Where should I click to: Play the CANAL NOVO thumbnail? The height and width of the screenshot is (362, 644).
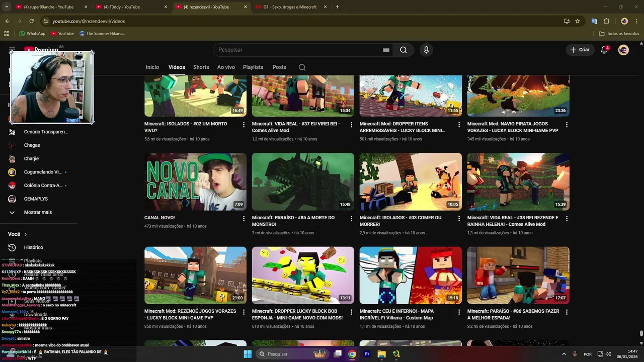click(x=195, y=182)
